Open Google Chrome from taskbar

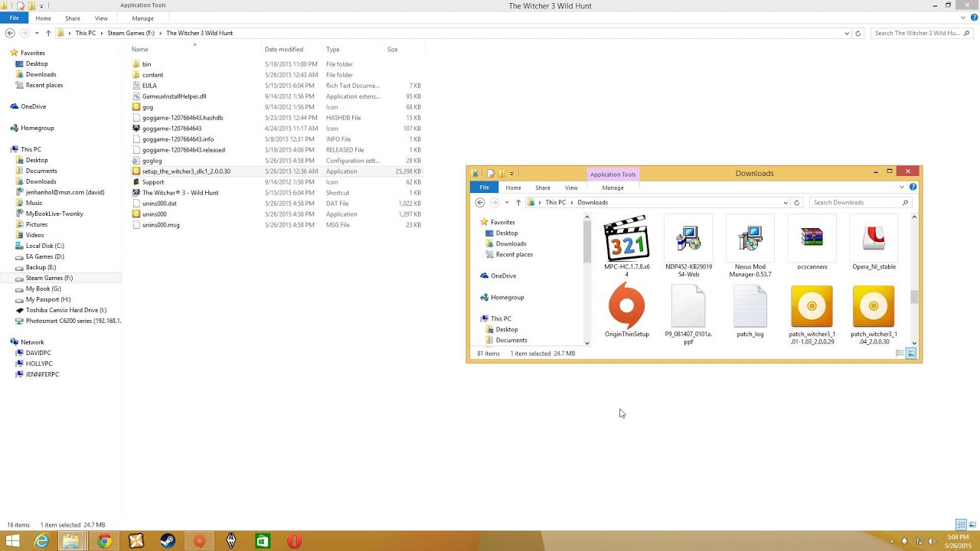click(104, 541)
